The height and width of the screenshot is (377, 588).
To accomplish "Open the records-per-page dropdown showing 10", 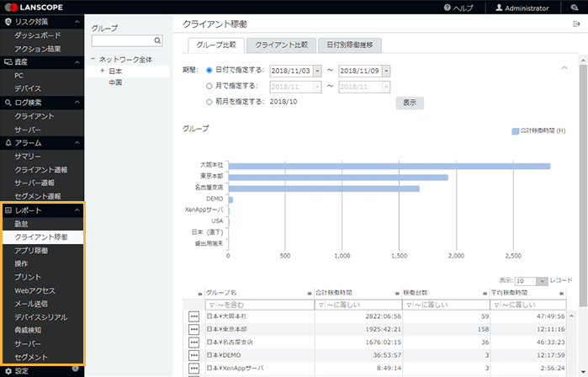I will [543, 279].
